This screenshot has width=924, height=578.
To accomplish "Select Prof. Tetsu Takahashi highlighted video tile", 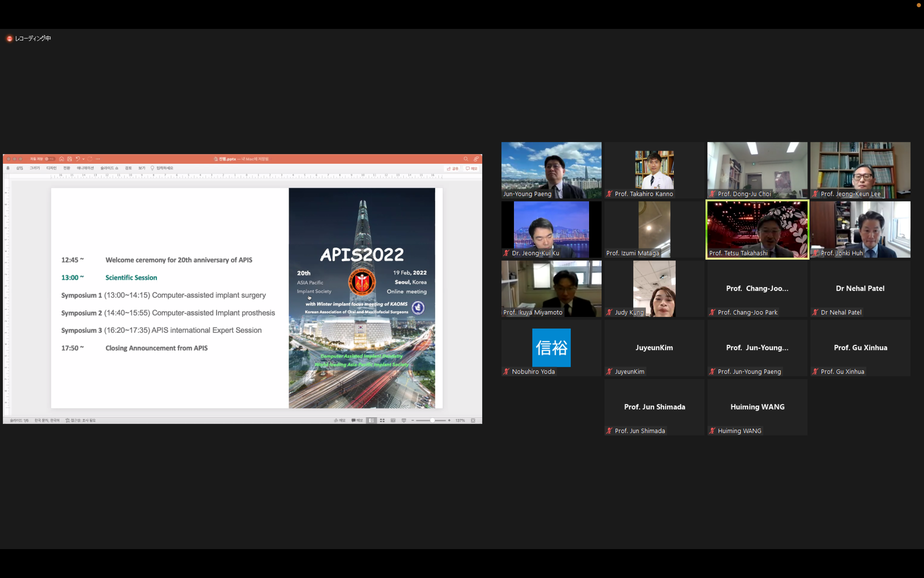I will (757, 229).
